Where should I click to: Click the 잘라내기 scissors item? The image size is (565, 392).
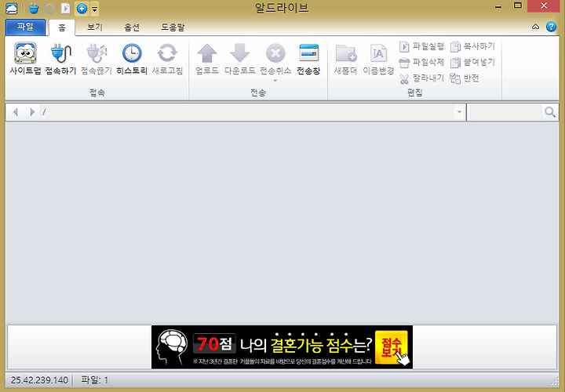421,78
